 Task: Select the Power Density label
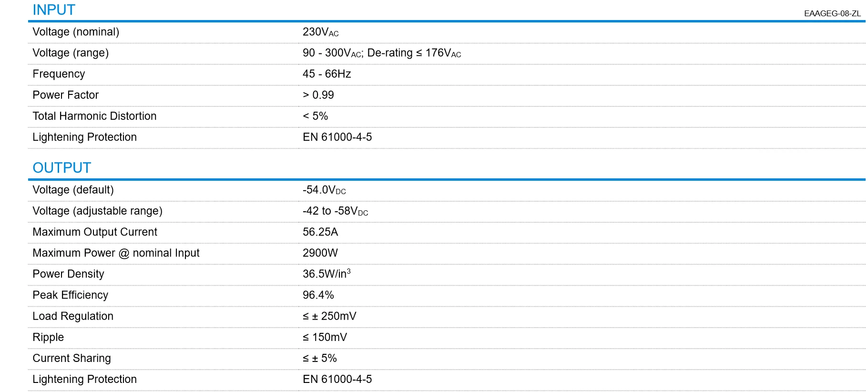point(68,274)
